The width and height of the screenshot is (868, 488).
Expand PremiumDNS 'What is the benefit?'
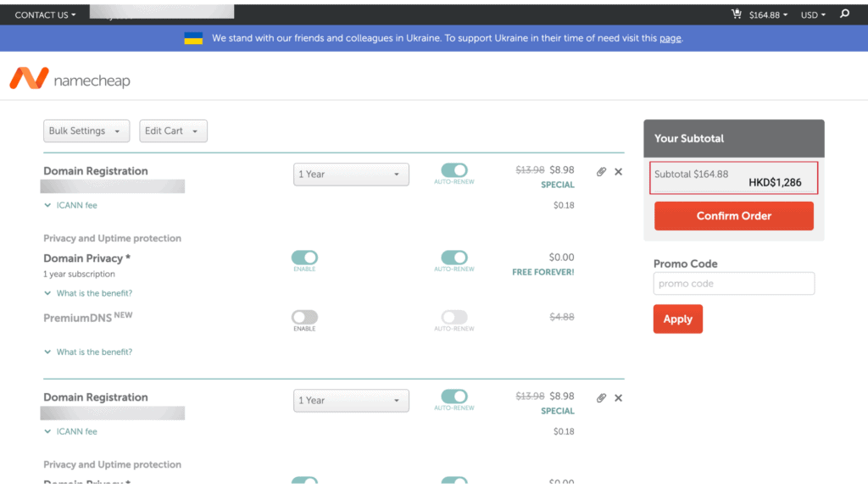[x=88, y=352]
